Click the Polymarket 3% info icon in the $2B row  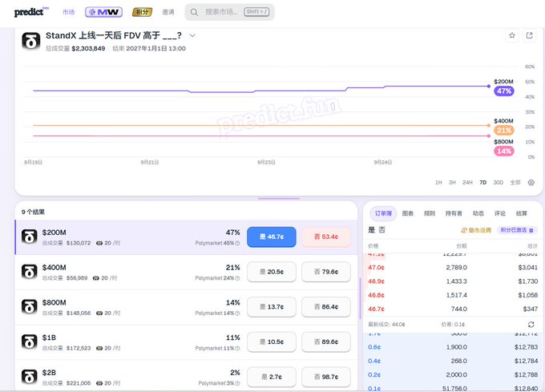(x=238, y=383)
